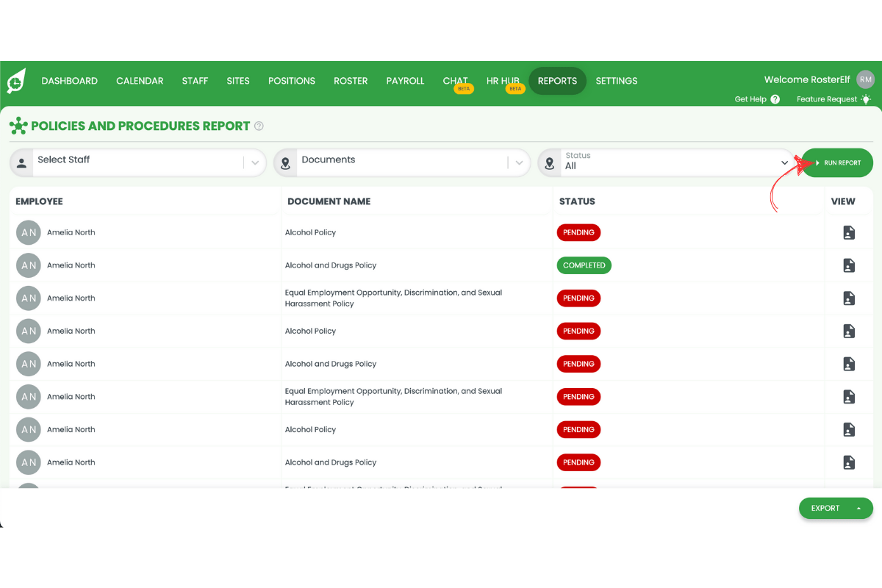Open the view document icon for Alcohol Policy
Image resolution: width=882 pixels, height=588 pixels.
pyautogui.click(x=848, y=232)
